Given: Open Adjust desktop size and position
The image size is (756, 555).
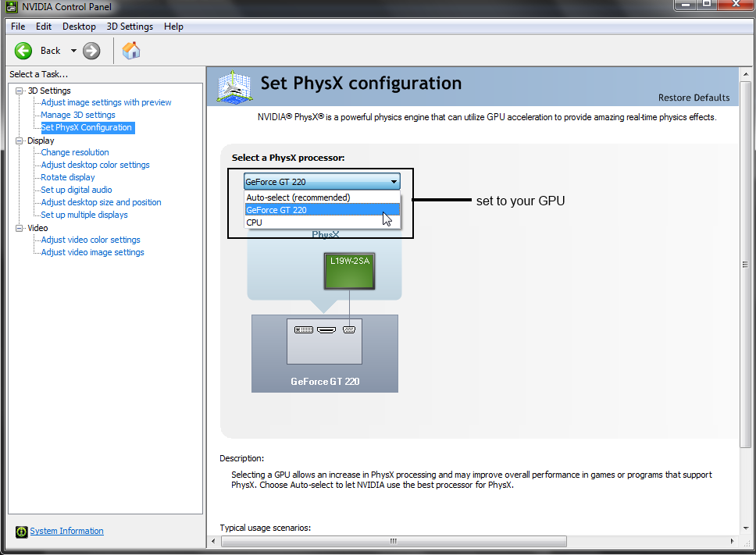Looking at the screenshot, I should (x=101, y=202).
